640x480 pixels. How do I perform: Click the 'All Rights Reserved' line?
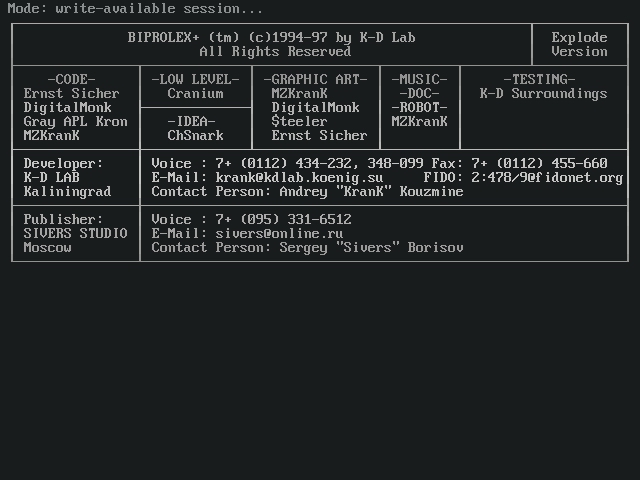coord(275,51)
